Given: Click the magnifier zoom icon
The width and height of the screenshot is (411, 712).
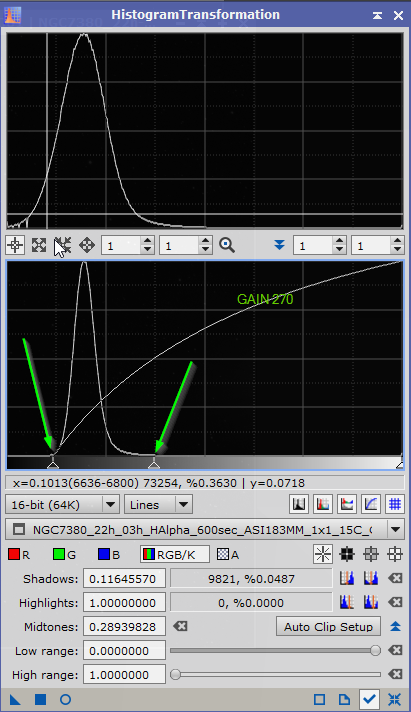Looking at the screenshot, I should click(227, 245).
